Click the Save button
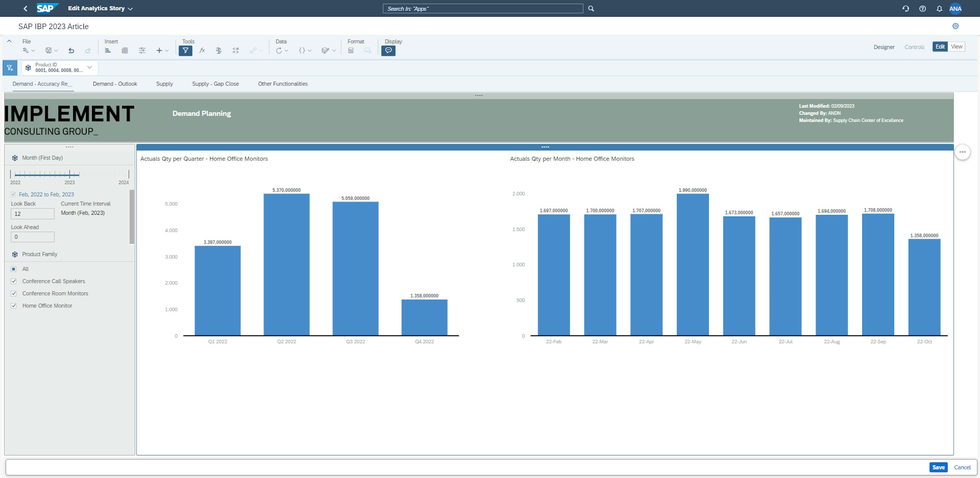This screenshot has width=980, height=478. [x=938, y=467]
